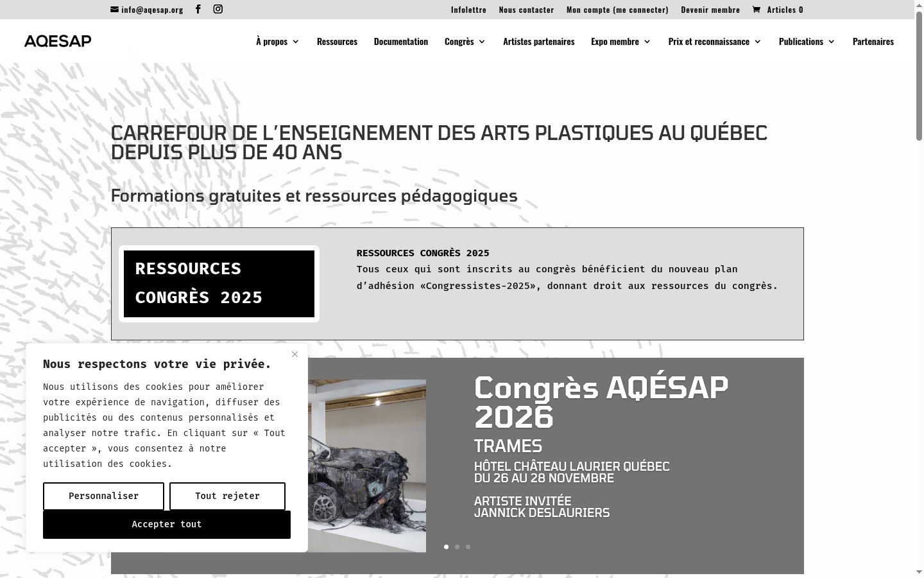924x578 pixels.
Task: Open the Partenaires menu item
Action: pyautogui.click(x=873, y=41)
